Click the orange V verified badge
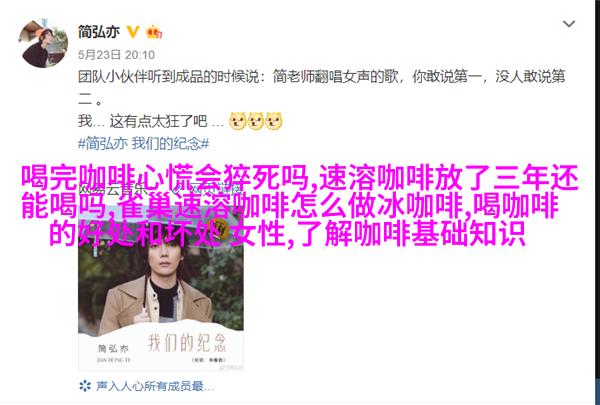600x405 pixels. [x=133, y=31]
